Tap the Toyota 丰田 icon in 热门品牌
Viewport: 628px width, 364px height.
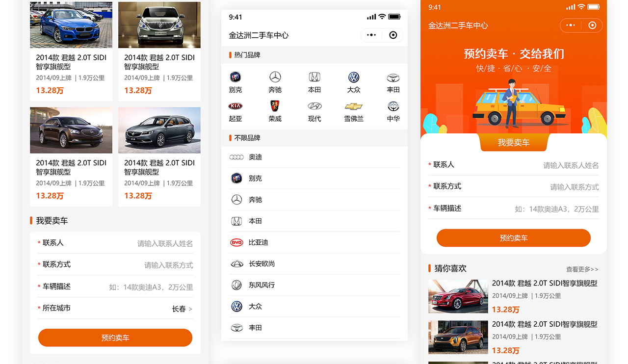393,77
